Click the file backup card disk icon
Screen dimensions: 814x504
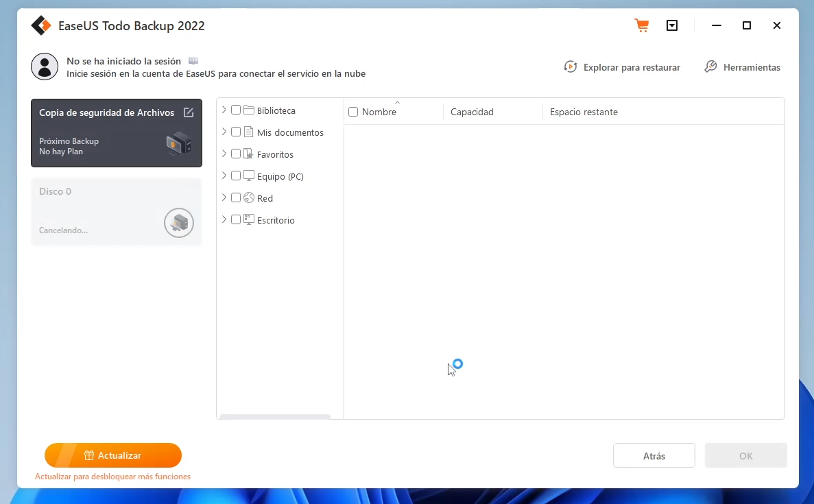[x=178, y=144]
